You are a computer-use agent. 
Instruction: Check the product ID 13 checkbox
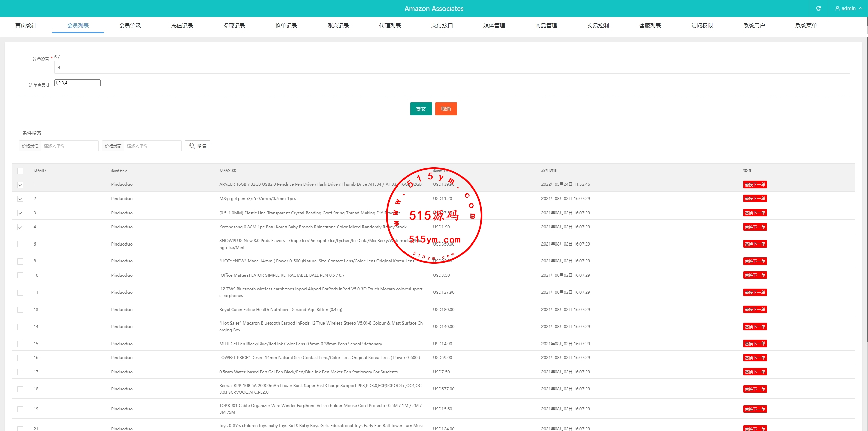pos(20,310)
